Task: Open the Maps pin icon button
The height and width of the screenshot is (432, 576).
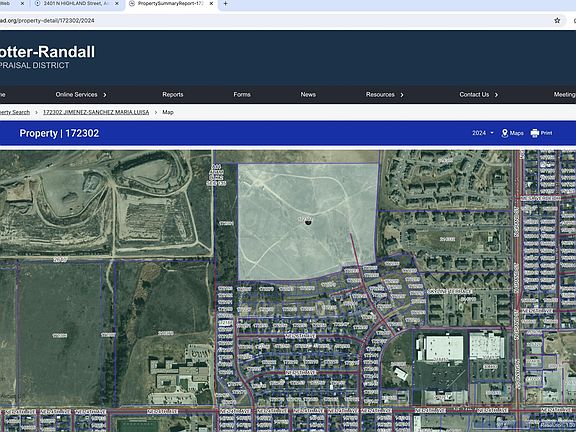Action: point(512,133)
